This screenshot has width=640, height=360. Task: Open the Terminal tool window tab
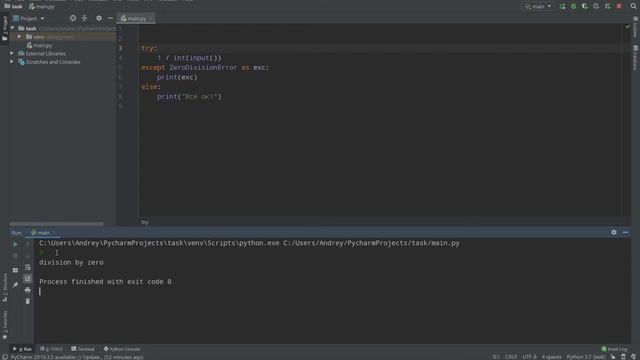tap(83, 349)
